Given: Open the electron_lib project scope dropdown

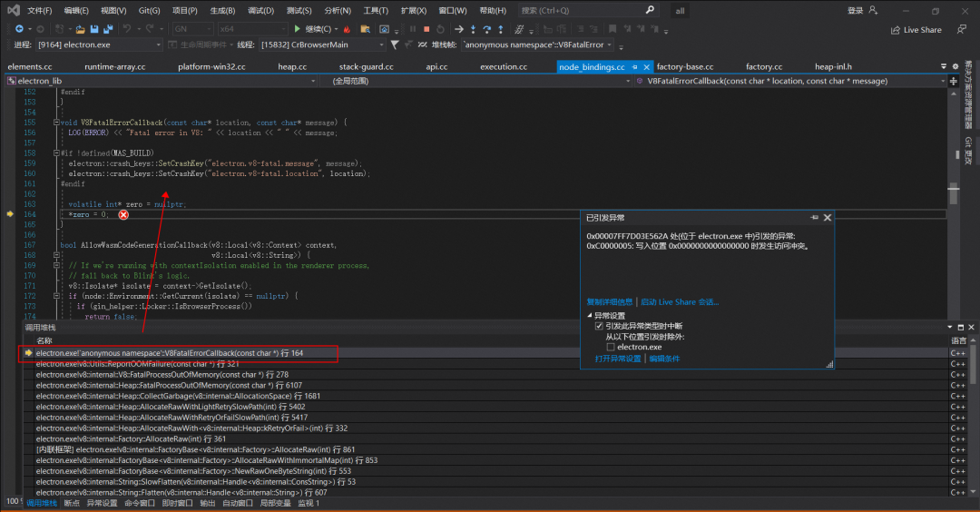Looking at the screenshot, I should (162, 81).
